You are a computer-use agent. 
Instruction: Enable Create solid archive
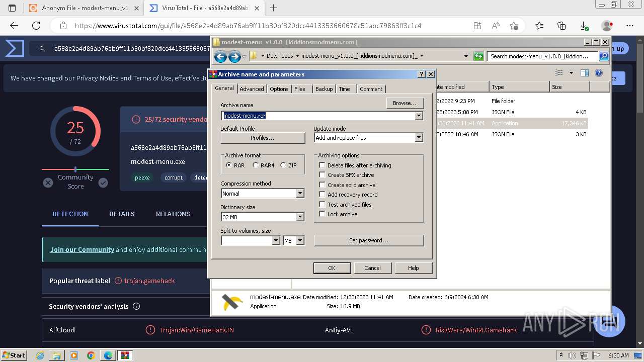pos(322,185)
